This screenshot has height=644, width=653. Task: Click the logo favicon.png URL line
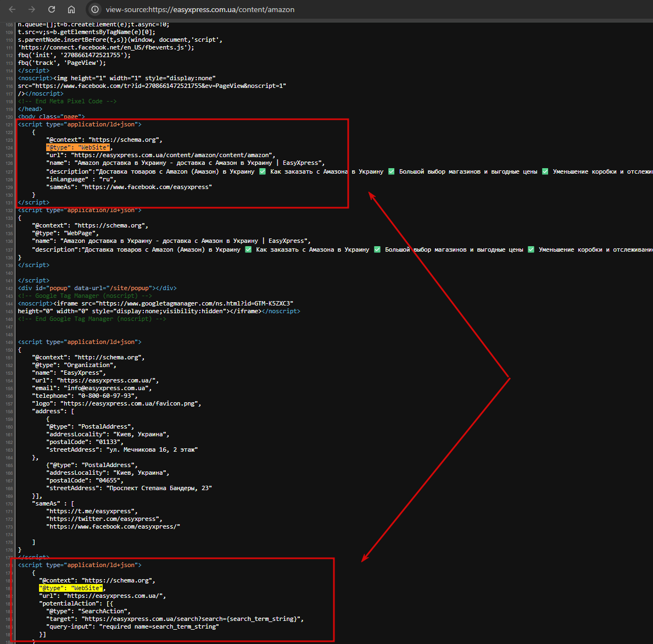click(116, 404)
